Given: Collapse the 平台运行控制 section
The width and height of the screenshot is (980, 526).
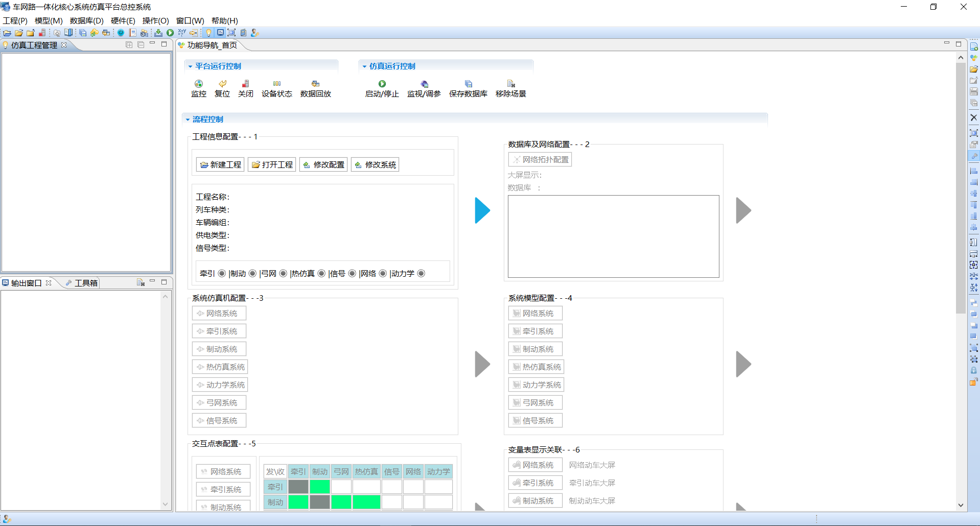Looking at the screenshot, I should tap(190, 66).
